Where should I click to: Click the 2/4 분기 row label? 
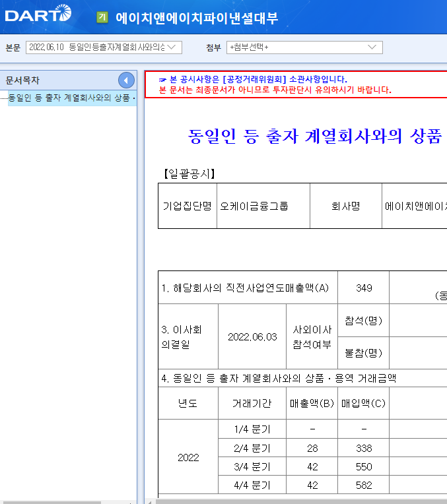pos(252,448)
